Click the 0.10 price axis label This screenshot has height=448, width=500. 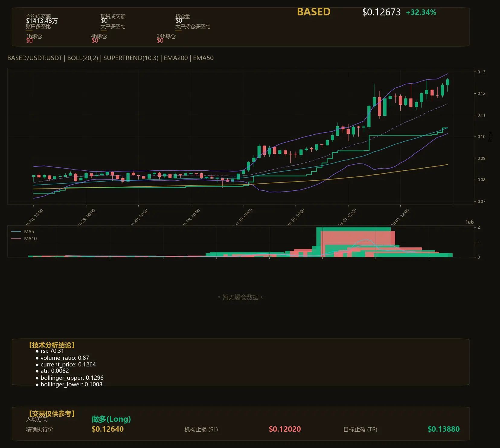(481, 137)
